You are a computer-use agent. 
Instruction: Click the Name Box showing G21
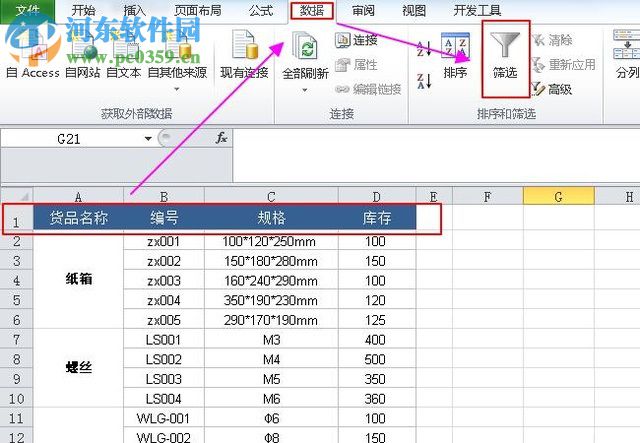pos(69,139)
